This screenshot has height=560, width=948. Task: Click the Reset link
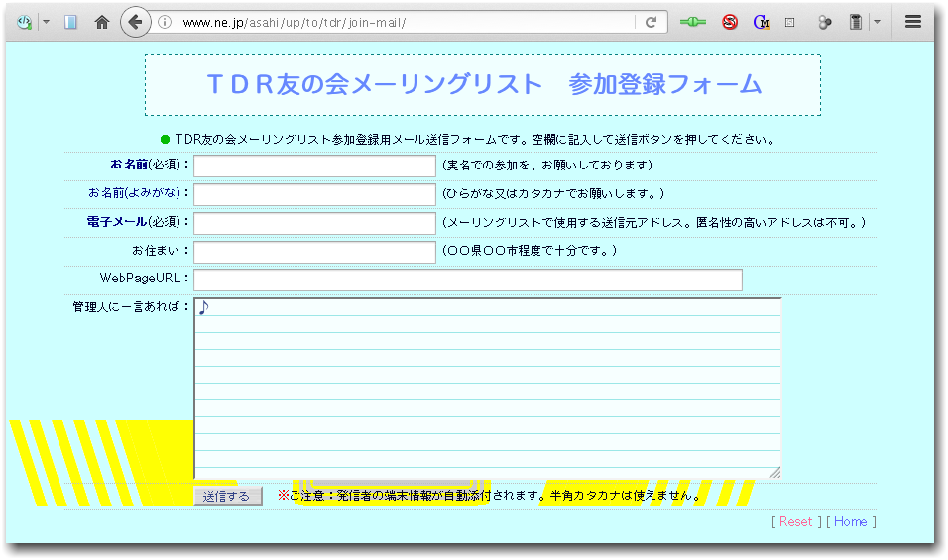click(x=795, y=522)
